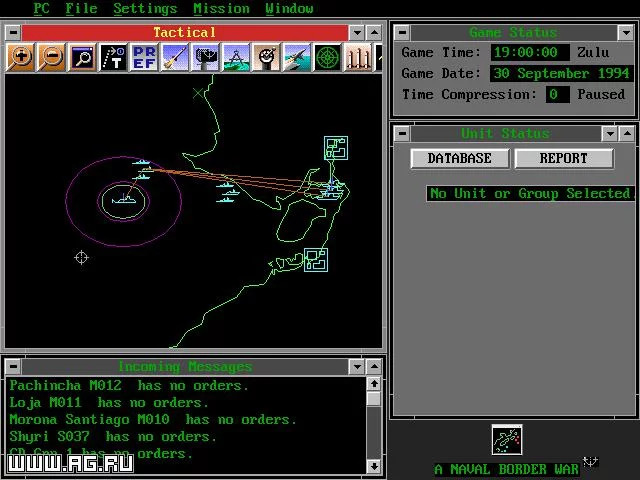Select the northern airbase symbol on map
Screen dimensions: 640x480
pos(336,148)
